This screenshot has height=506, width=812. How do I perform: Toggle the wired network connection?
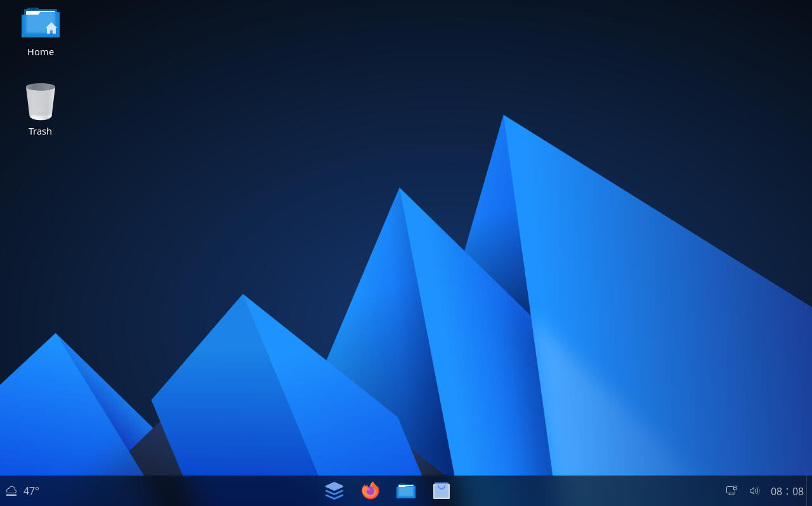tap(731, 490)
